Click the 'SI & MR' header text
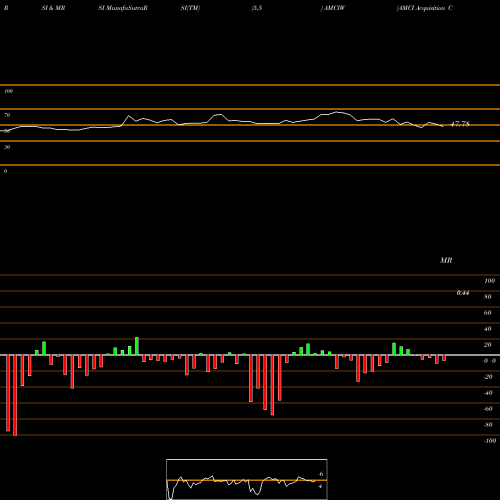 53,8
